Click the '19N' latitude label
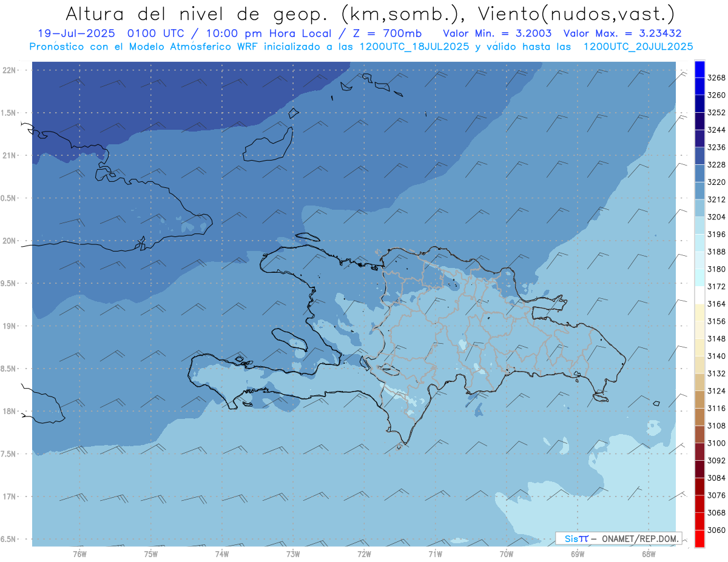The image size is (728, 562). point(9,326)
